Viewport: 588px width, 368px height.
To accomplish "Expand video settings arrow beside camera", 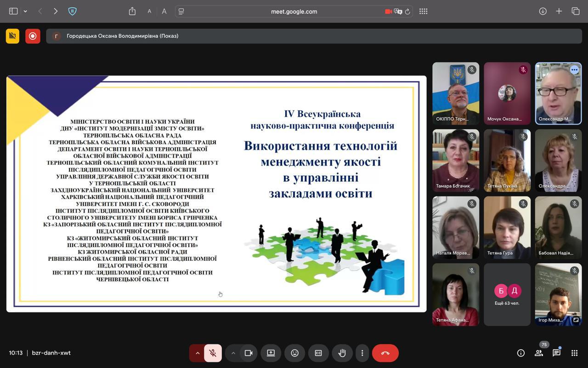I will [x=233, y=353].
